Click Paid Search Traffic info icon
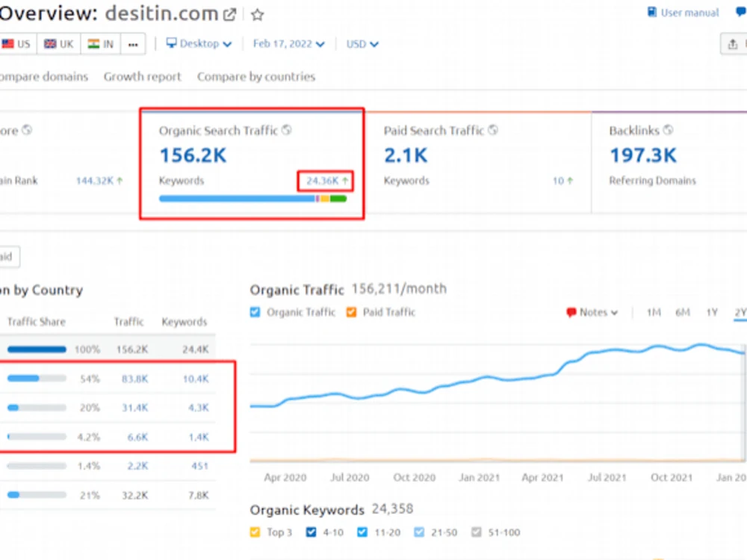The width and height of the screenshot is (747, 560). tap(493, 130)
